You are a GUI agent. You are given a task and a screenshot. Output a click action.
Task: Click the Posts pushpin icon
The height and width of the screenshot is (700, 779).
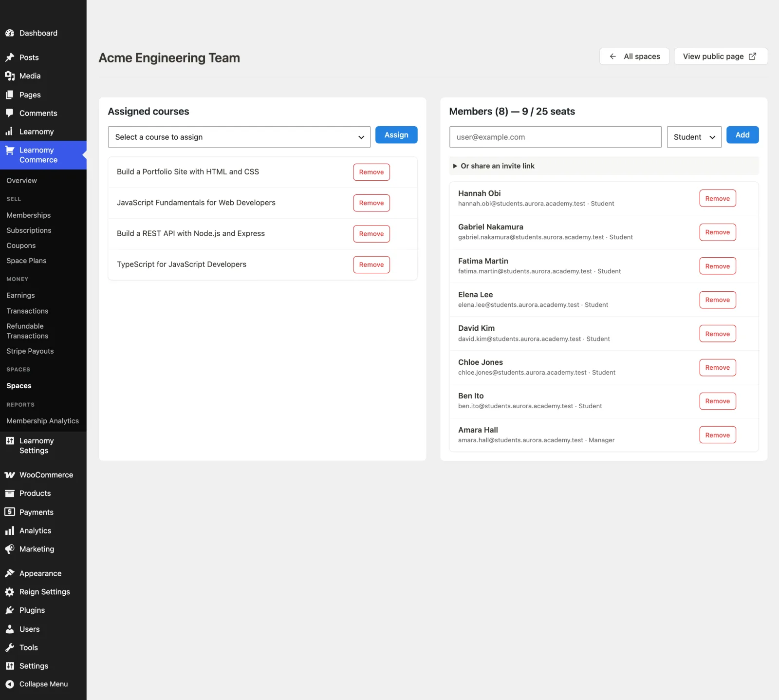pos(10,57)
